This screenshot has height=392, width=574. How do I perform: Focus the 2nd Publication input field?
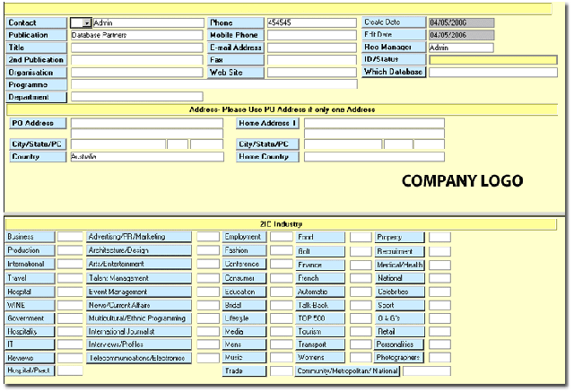(x=136, y=60)
